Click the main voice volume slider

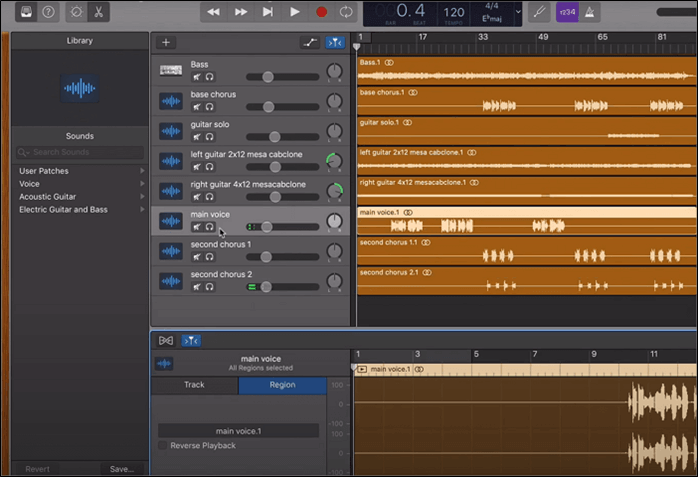(267, 227)
